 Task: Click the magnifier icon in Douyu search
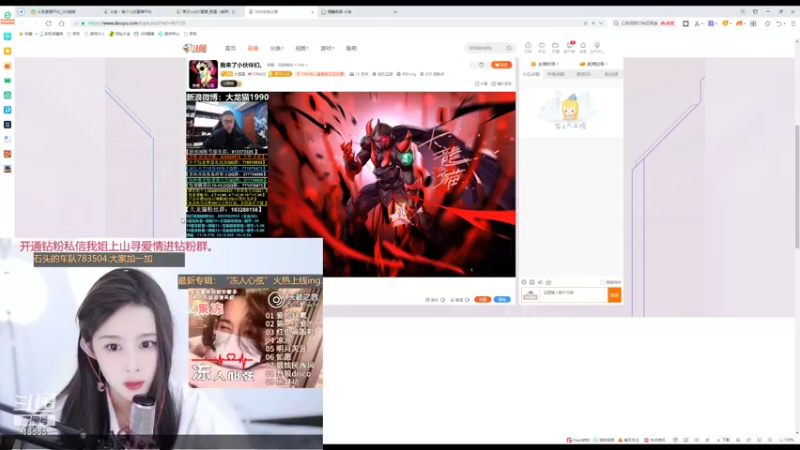tap(509, 48)
